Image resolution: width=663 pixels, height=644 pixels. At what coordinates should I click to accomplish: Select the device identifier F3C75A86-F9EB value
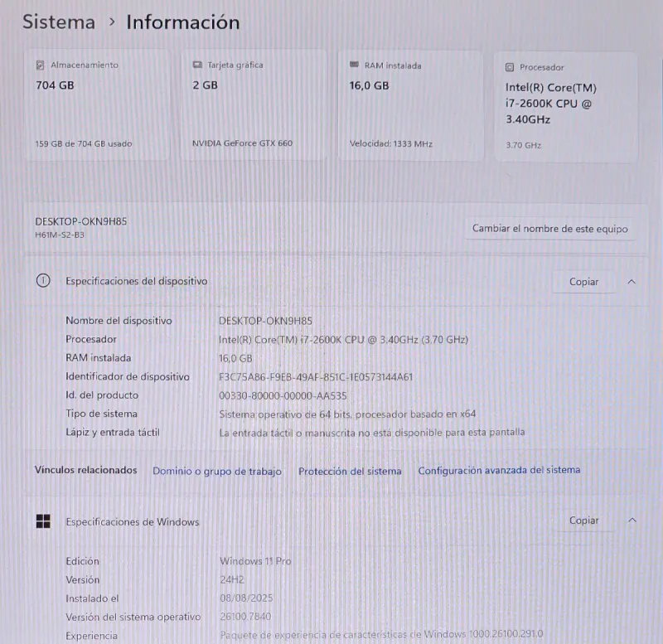(316, 377)
